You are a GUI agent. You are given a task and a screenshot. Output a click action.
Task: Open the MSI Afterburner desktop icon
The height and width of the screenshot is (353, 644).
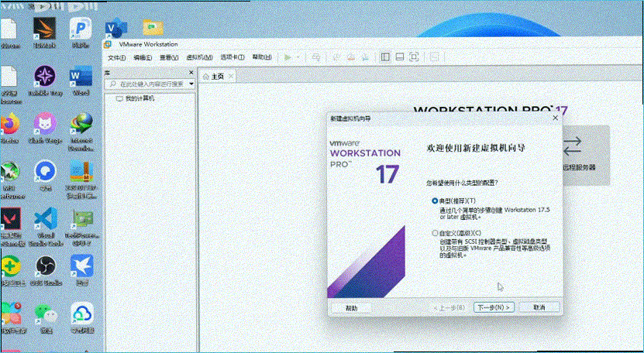[10, 180]
